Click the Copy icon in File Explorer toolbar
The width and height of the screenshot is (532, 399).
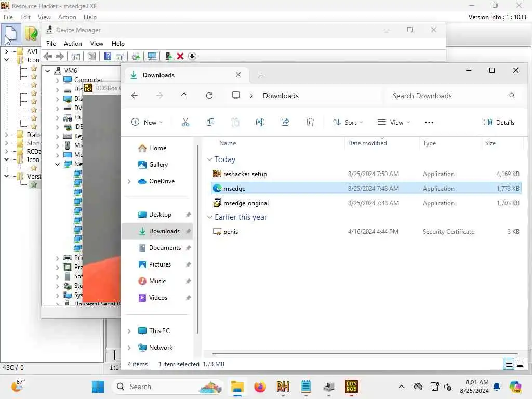coord(210,122)
